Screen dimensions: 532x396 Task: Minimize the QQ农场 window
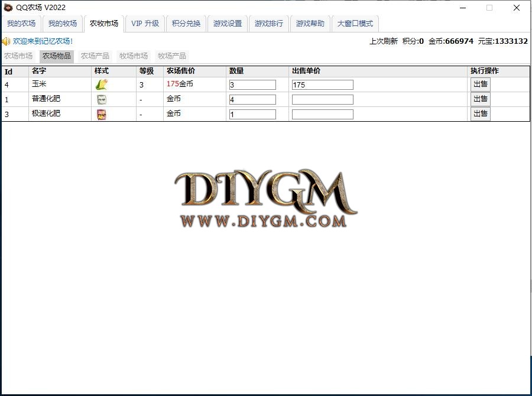click(x=463, y=8)
